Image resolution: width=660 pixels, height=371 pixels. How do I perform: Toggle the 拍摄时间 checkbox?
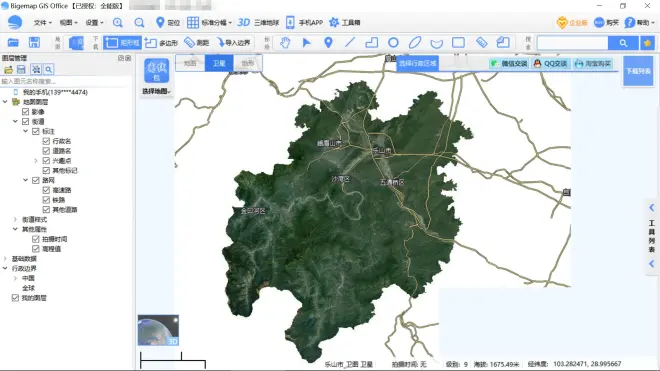pos(36,239)
